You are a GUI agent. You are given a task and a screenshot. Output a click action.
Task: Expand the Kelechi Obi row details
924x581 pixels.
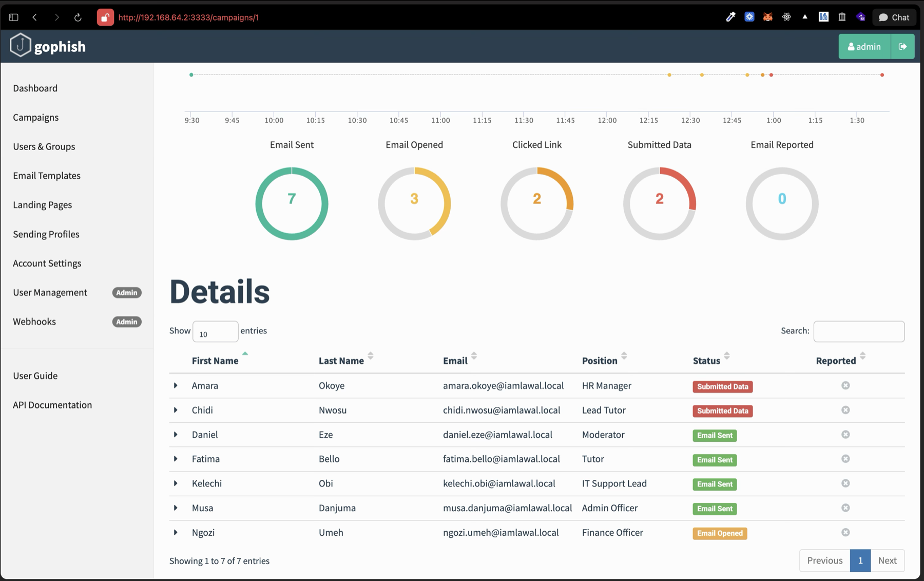point(176,483)
